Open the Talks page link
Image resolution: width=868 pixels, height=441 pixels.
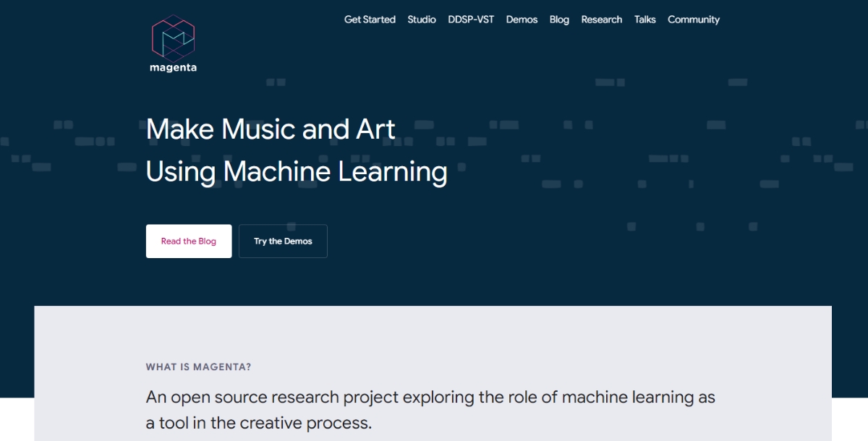(644, 20)
